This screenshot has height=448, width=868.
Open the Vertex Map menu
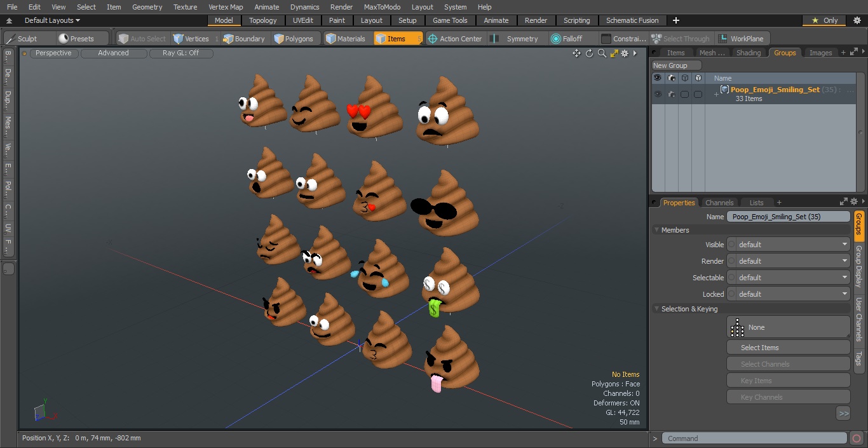point(226,7)
